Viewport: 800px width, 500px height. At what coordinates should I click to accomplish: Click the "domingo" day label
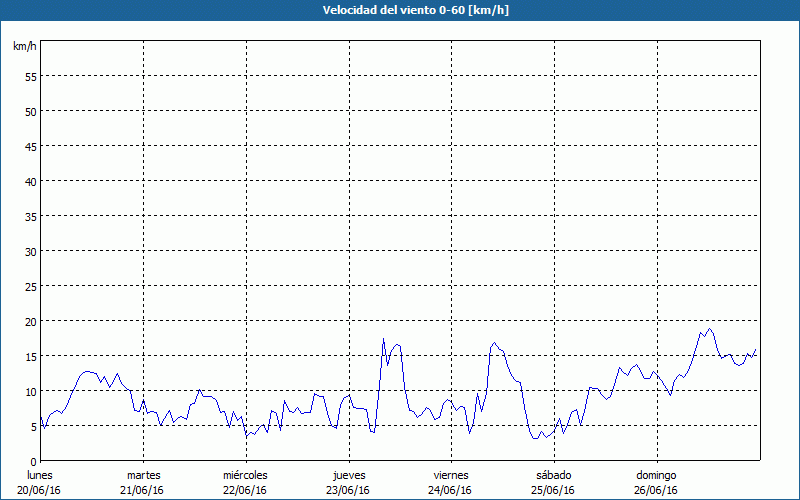(656, 474)
